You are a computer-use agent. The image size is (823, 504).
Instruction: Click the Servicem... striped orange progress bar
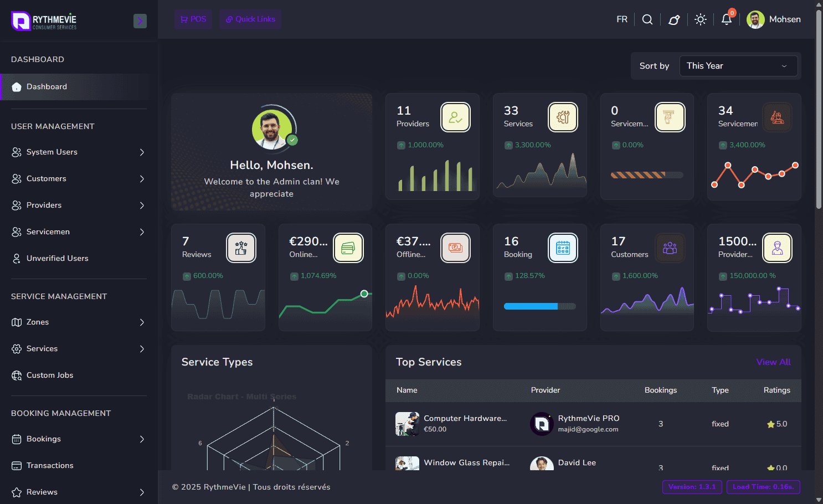point(647,175)
